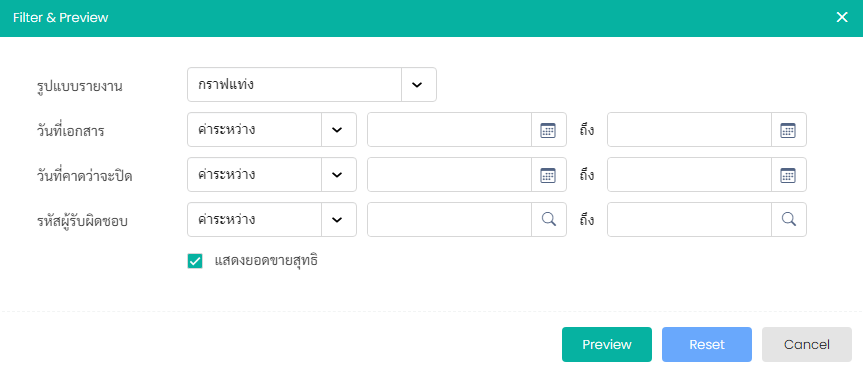
Task: Open calendar for วันที่เอกสาร start date
Action: click(x=548, y=130)
